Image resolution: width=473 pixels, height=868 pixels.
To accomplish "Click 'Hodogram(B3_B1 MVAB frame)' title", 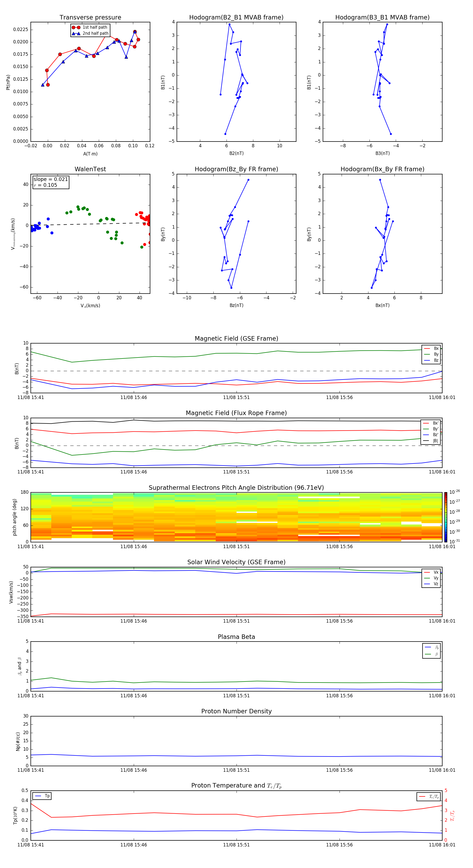I will pyautogui.click(x=382, y=17).
